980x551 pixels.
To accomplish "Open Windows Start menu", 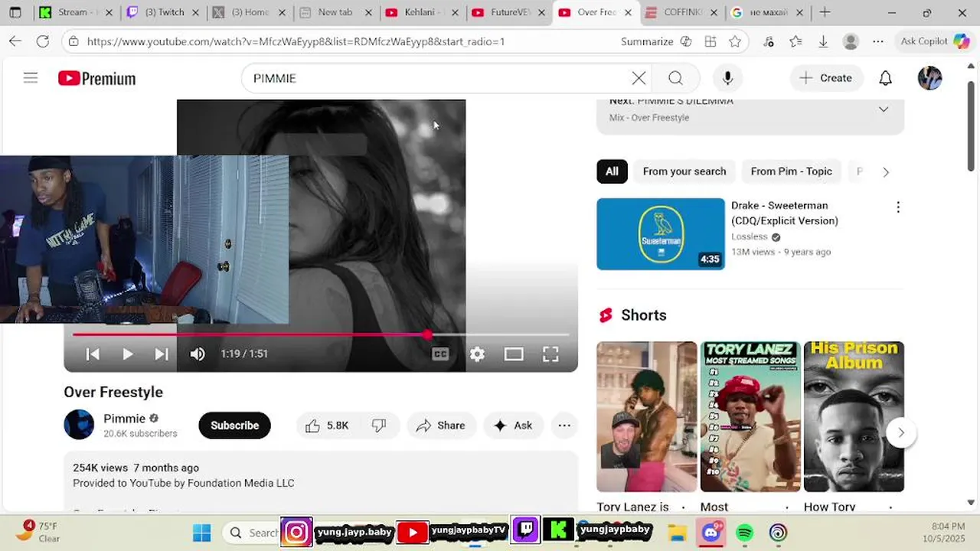I will click(x=201, y=533).
